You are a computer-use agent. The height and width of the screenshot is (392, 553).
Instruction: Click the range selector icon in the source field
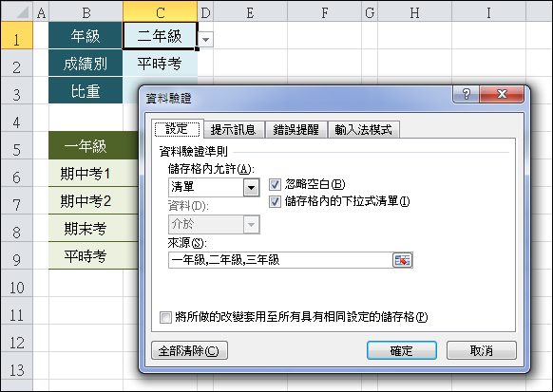(x=402, y=260)
